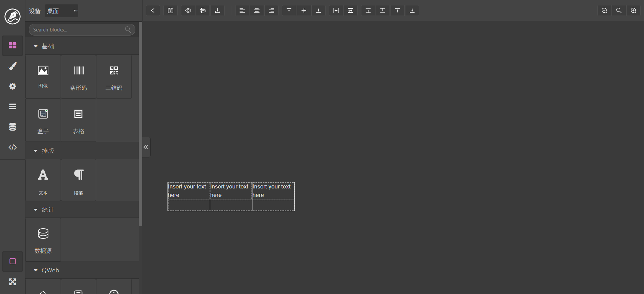Select the QR code (二维码) block
644x294 pixels.
point(114,77)
